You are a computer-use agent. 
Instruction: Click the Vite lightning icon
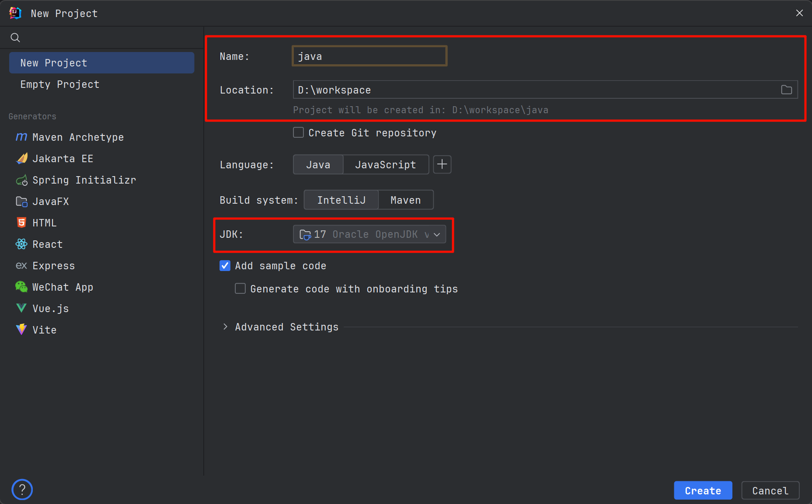(x=21, y=330)
